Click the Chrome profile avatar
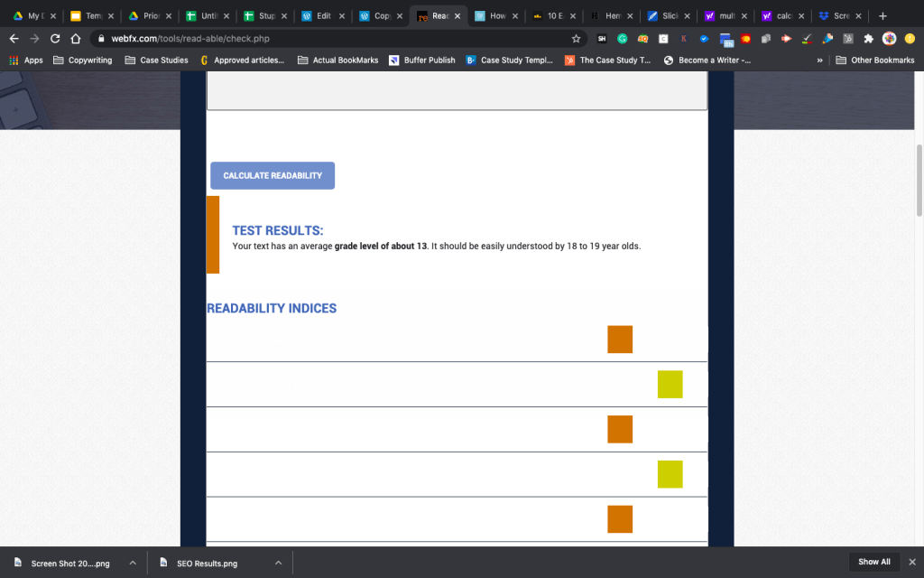 click(x=888, y=39)
